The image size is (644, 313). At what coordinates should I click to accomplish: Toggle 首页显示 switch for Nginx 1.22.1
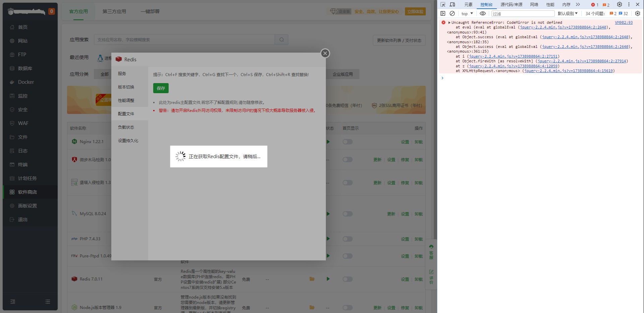click(x=348, y=142)
